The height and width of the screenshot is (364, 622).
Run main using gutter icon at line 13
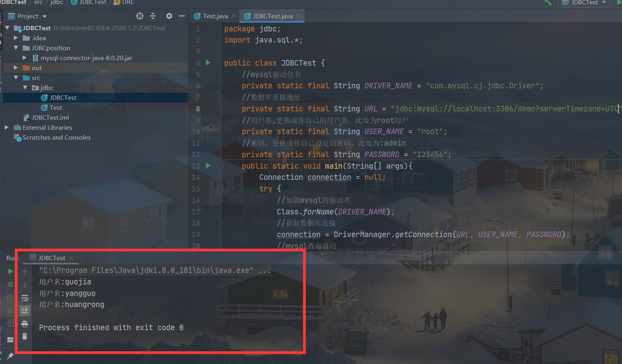(x=207, y=165)
